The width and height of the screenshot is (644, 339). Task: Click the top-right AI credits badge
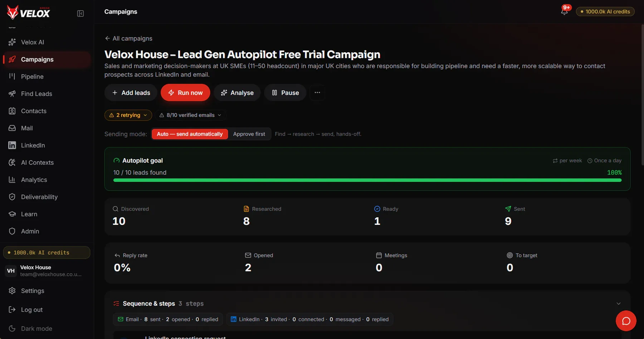(x=605, y=11)
